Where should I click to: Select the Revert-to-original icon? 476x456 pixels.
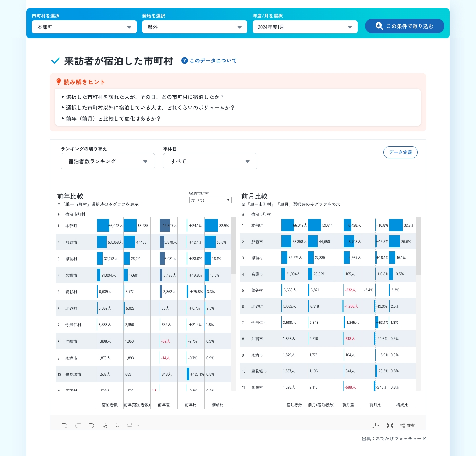click(91, 425)
